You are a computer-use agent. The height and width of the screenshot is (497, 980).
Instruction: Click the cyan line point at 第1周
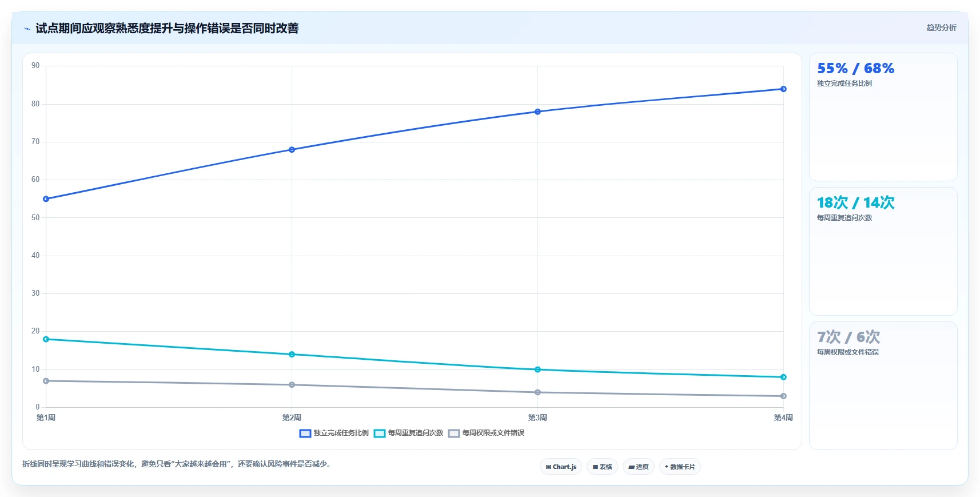(46, 339)
